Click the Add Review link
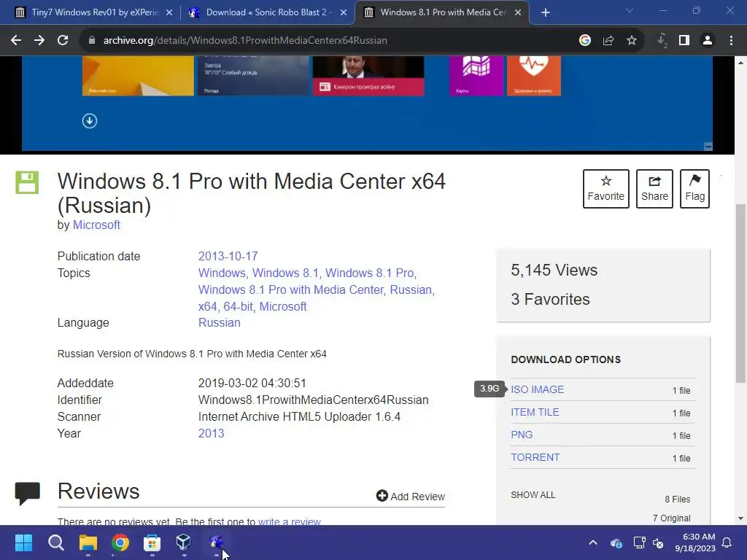Image resolution: width=747 pixels, height=560 pixels. coord(411,496)
